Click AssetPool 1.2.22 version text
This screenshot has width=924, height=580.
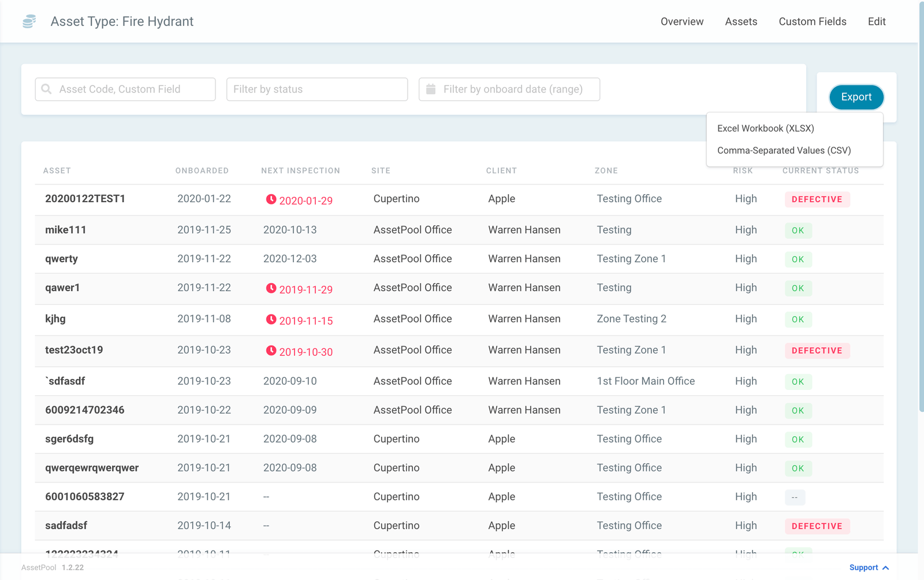coord(53,568)
